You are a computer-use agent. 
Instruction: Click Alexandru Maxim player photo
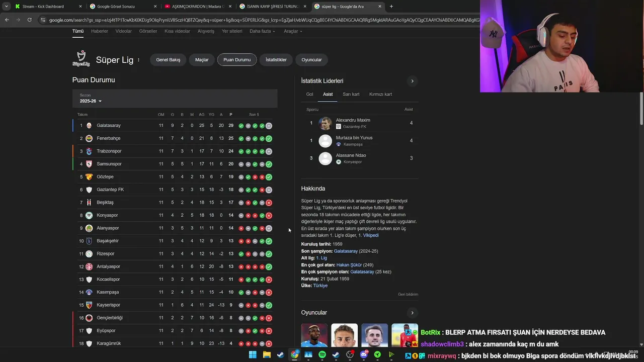(326, 123)
